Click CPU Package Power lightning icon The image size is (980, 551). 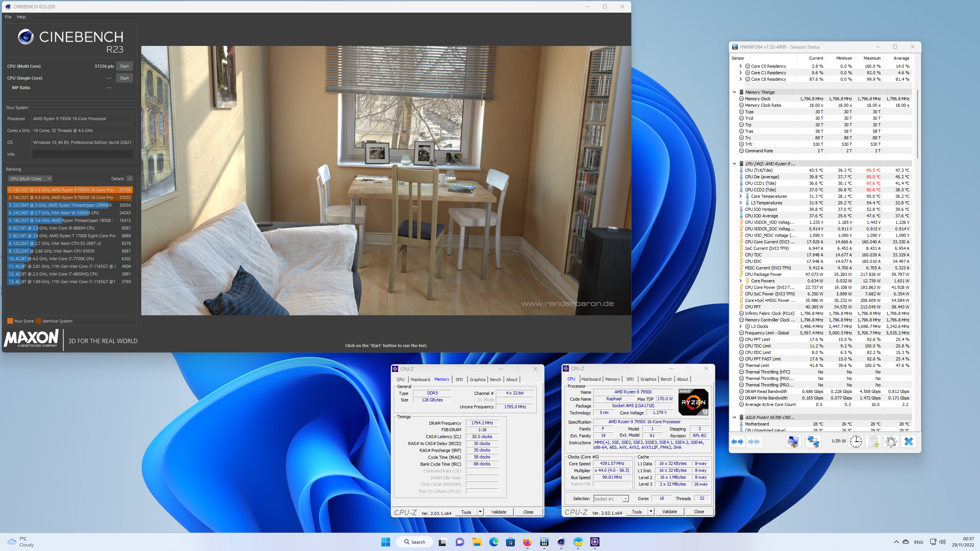click(x=742, y=274)
